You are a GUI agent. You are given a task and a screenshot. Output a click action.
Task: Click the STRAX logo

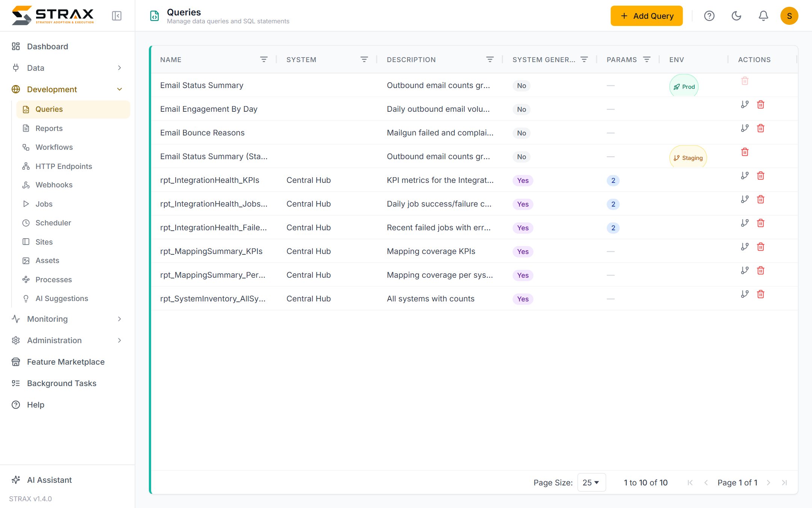[x=53, y=15]
